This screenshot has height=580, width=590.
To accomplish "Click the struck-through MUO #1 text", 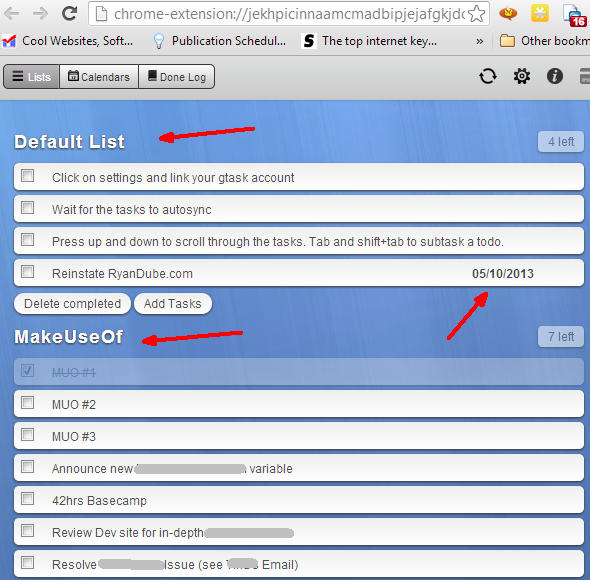I will point(74,373).
